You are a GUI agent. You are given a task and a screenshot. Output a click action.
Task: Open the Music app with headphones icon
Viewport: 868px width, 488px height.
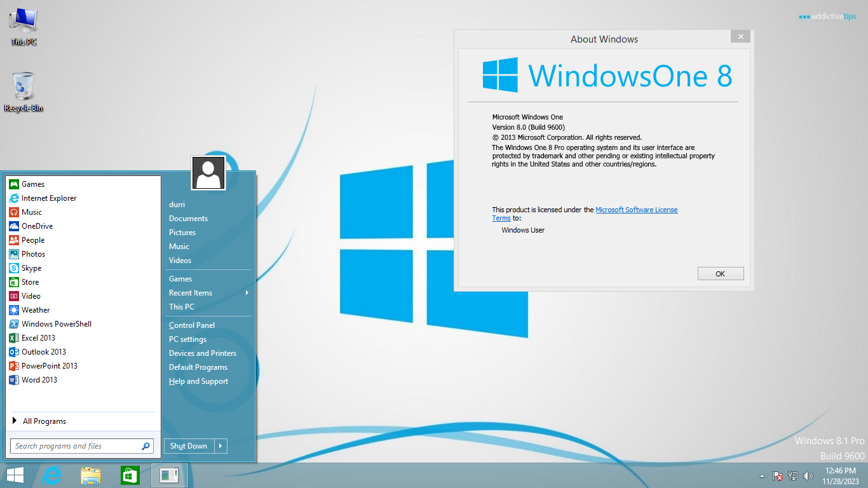(83, 212)
